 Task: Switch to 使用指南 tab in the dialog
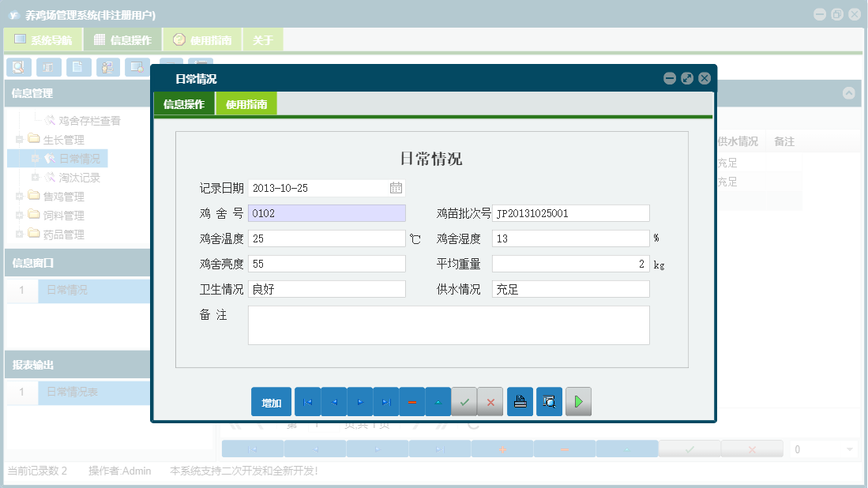(x=246, y=104)
